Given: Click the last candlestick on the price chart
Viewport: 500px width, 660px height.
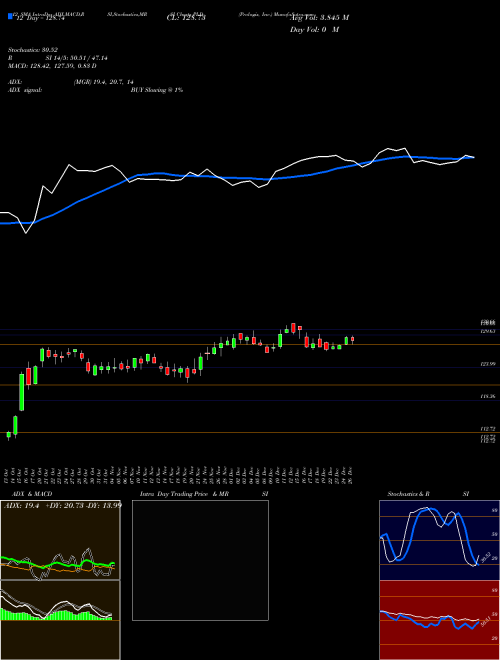Looking at the screenshot, I should coord(352,339).
